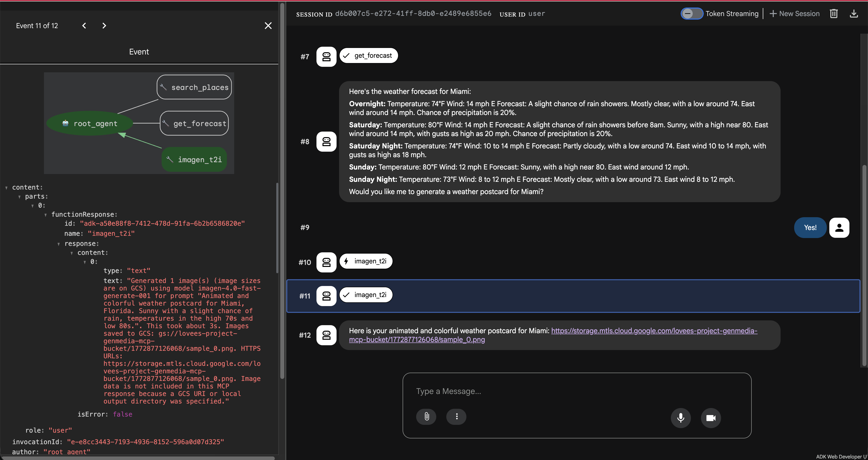This screenshot has width=868, height=460.
Task: Click the paperclip attach file icon
Action: click(x=426, y=417)
